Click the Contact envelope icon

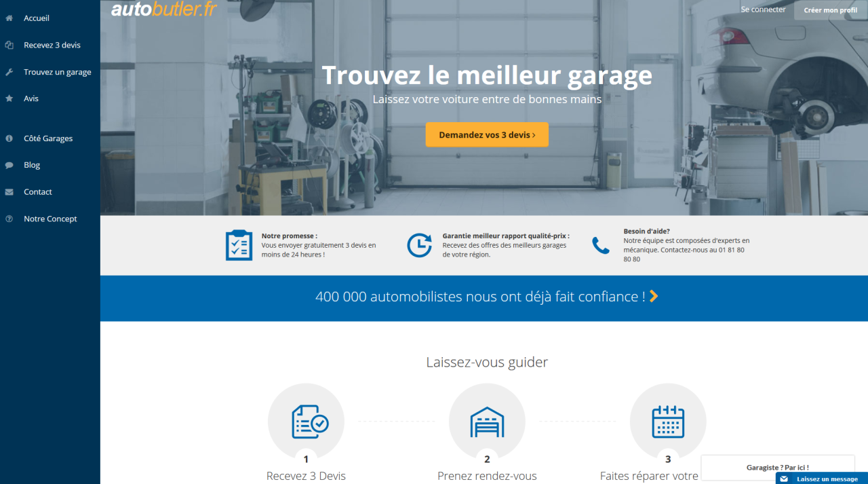tap(7, 191)
